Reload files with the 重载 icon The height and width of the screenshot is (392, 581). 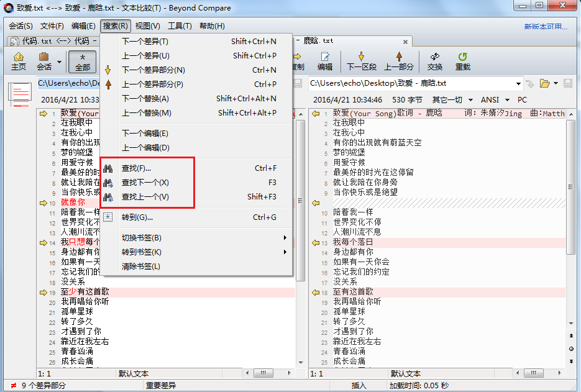(x=462, y=60)
